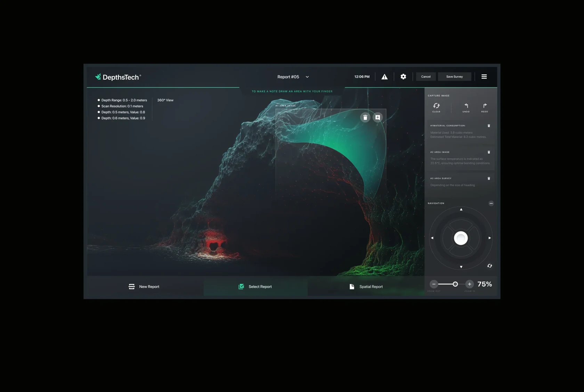584x392 pixels.
Task: Delete the #3 Area Survey note
Action: 489,178
